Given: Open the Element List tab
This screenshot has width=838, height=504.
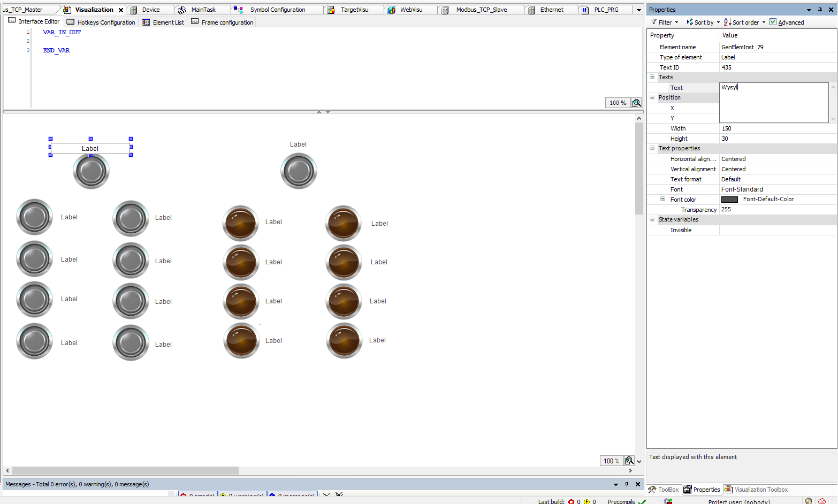Looking at the screenshot, I should (x=163, y=22).
